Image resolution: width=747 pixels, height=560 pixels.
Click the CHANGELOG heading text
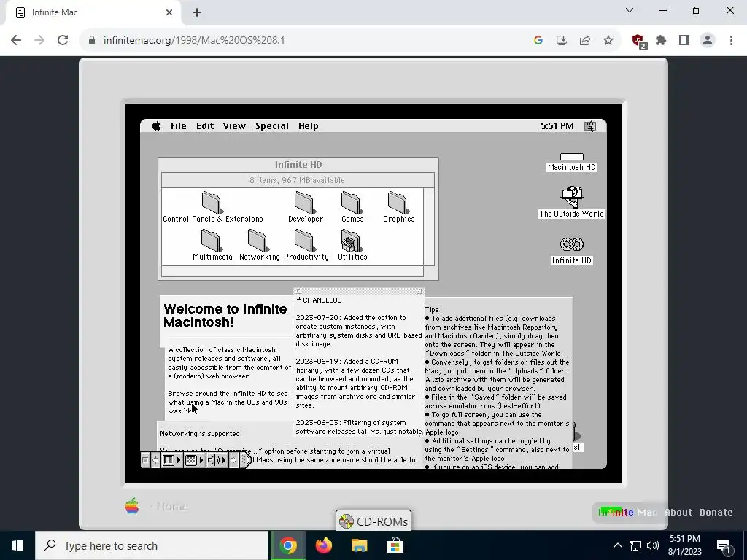click(x=319, y=300)
